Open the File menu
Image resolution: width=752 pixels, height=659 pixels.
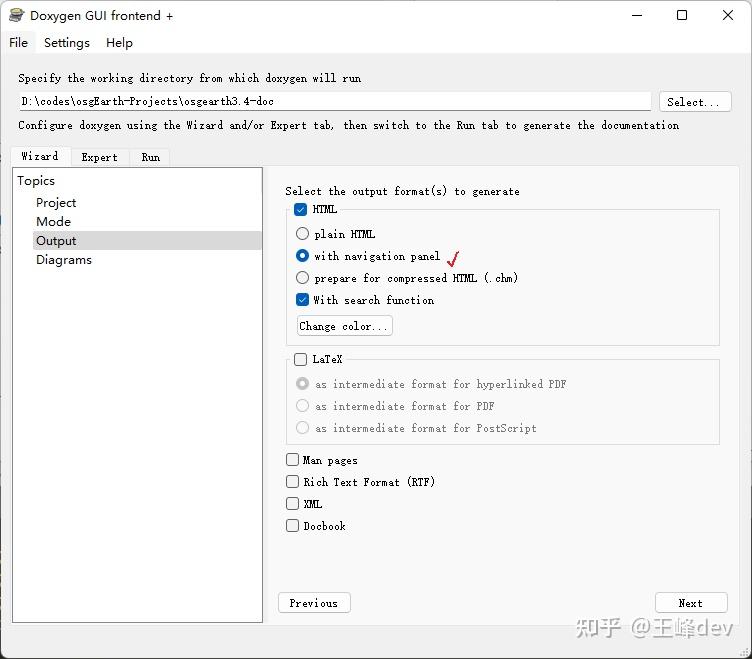[x=19, y=43]
